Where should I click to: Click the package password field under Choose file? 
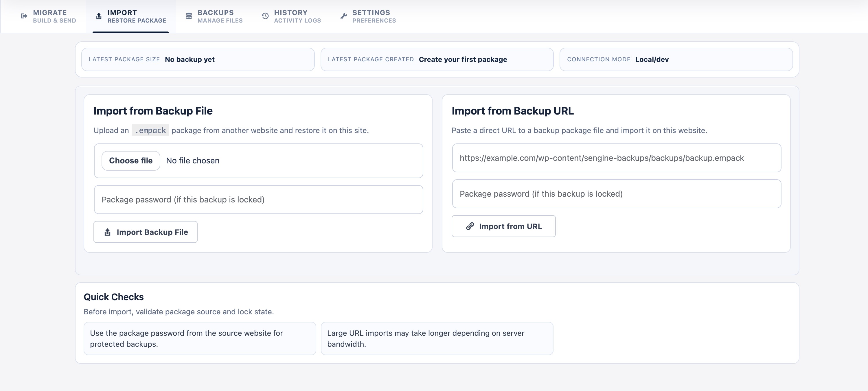coord(258,199)
